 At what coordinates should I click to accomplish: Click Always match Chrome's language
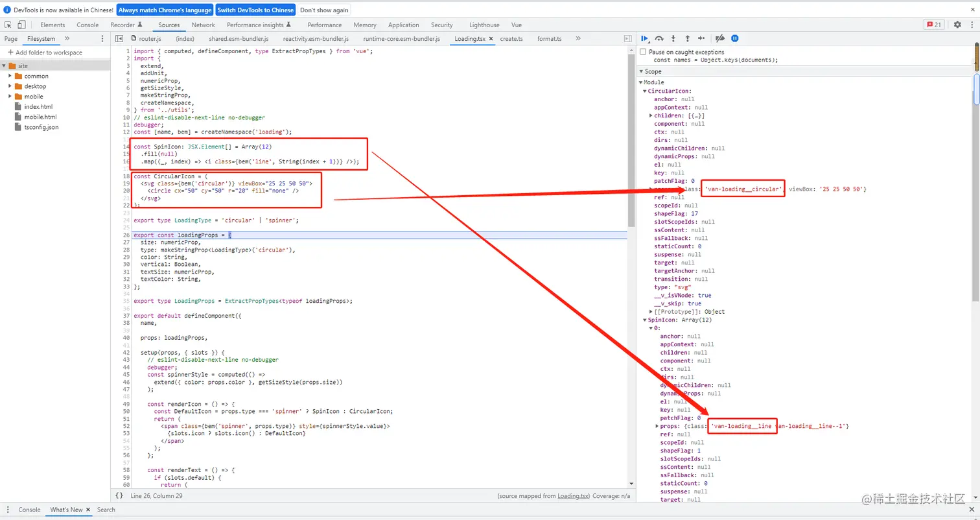[x=165, y=10]
